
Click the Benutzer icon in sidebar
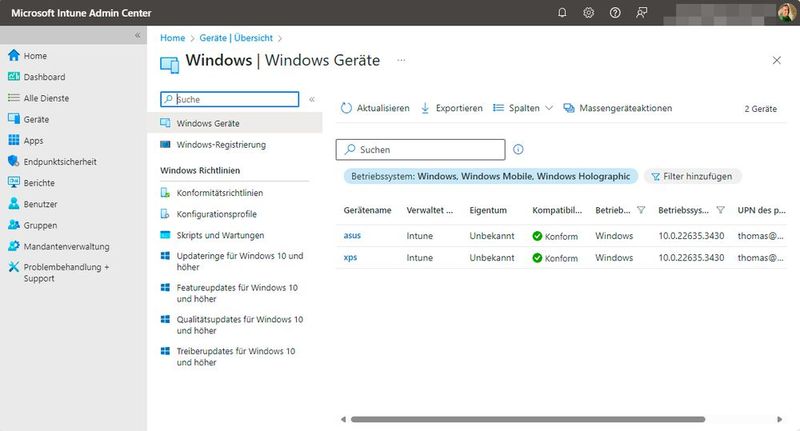(x=14, y=204)
